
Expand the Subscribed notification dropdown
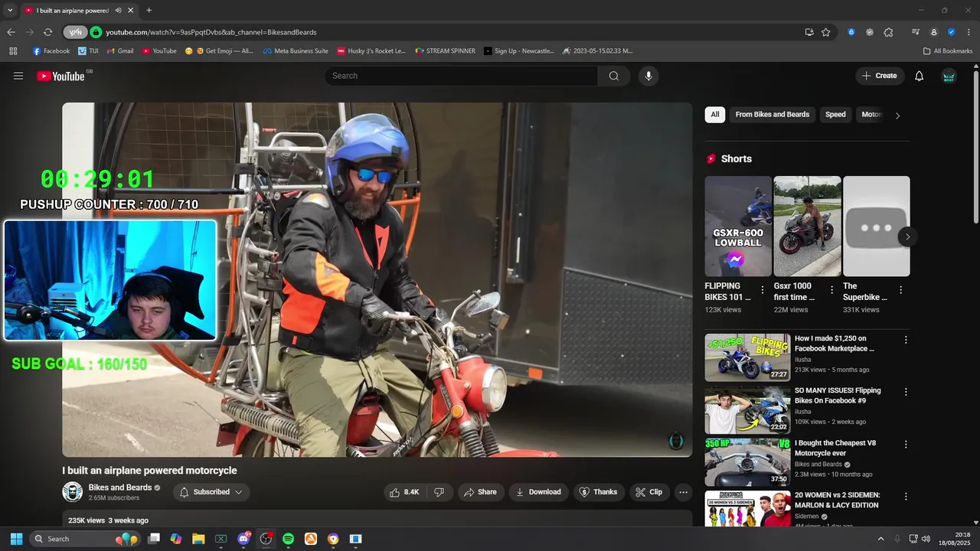pyautogui.click(x=211, y=492)
